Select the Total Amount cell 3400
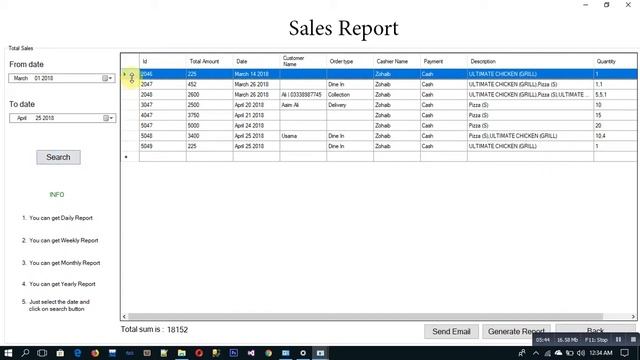The width and height of the screenshot is (640, 360). pos(209,136)
